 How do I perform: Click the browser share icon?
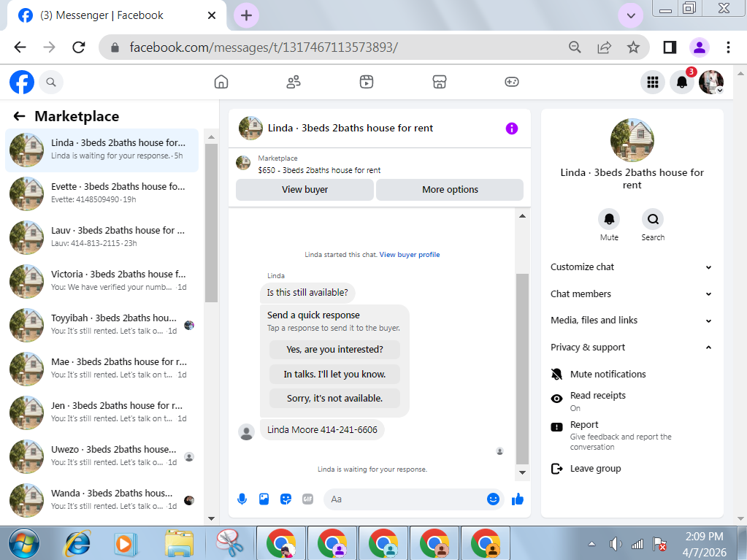pos(604,47)
